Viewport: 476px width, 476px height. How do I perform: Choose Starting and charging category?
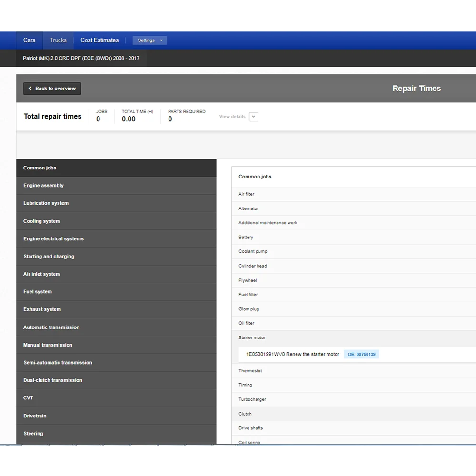(49, 257)
